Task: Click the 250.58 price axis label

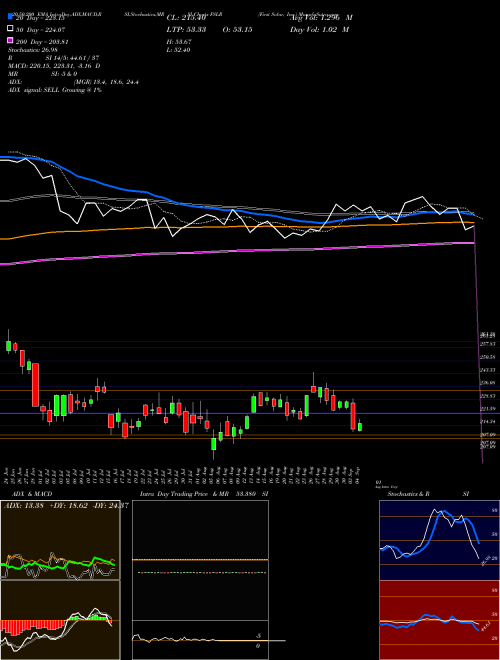Action: click(x=487, y=357)
